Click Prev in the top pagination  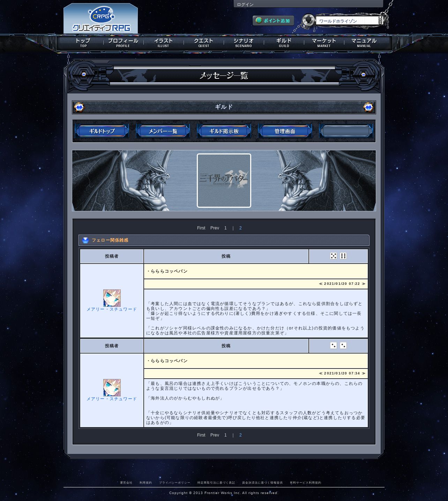215,228
